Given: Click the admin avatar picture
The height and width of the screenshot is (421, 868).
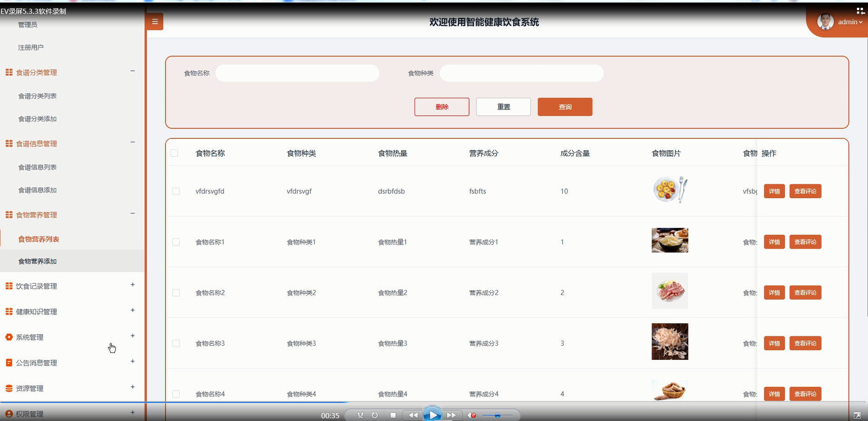Looking at the screenshot, I should pyautogui.click(x=825, y=22).
